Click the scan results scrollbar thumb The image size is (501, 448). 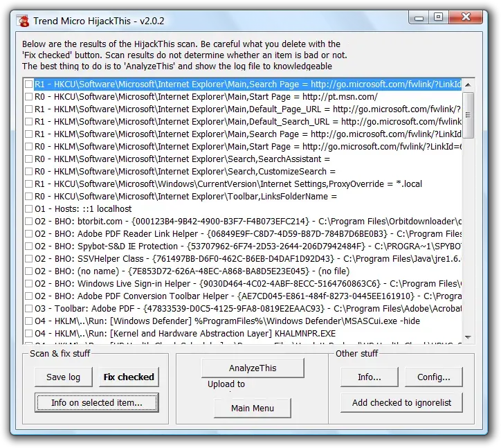[468, 115]
